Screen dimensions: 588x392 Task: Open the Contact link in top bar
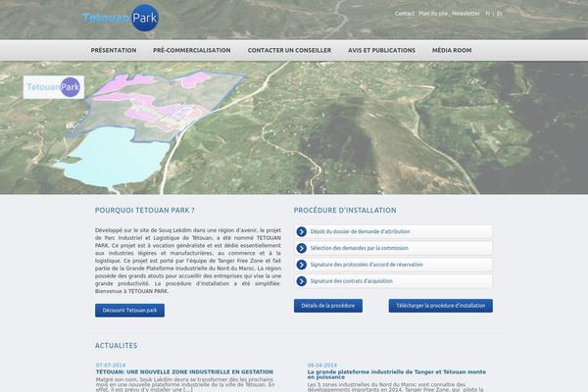pyautogui.click(x=404, y=14)
